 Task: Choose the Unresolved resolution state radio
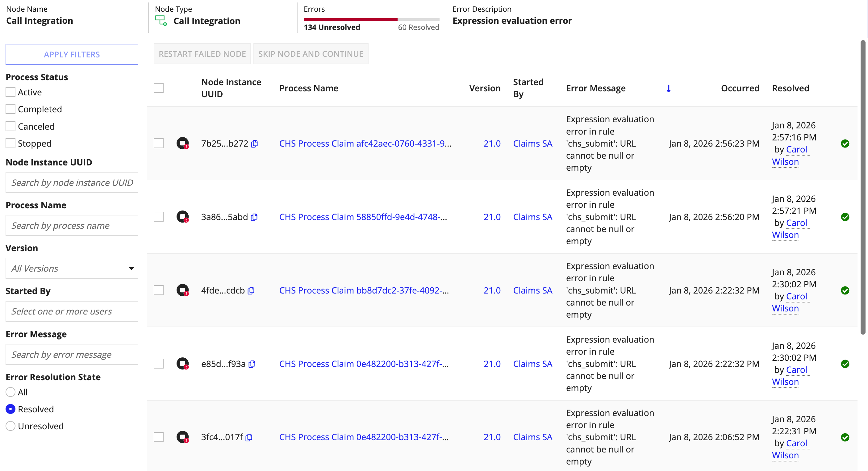coord(10,426)
